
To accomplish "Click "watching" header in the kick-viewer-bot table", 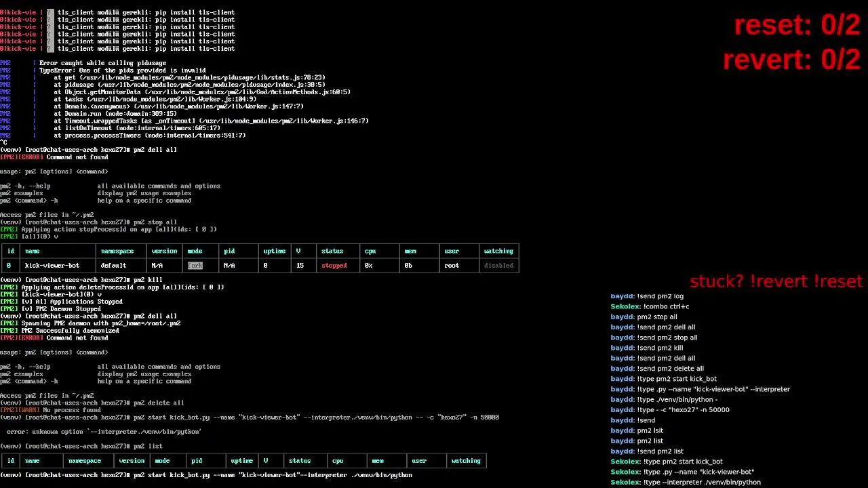I will (498, 251).
